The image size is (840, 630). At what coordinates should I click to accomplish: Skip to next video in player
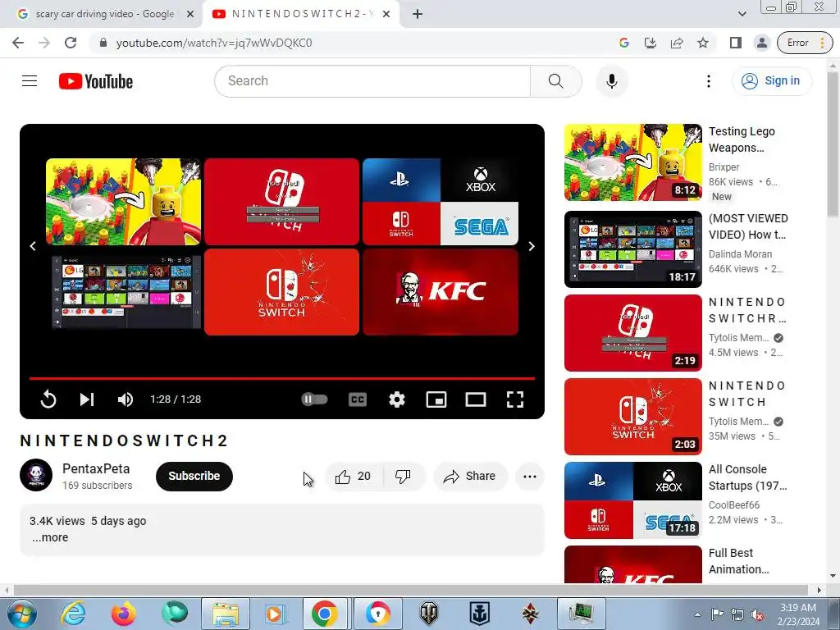click(87, 399)
